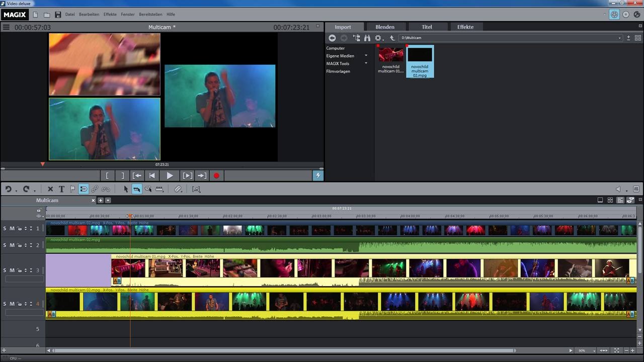Image resolution: width=644 pixels, height=362 pixels.
Task: Click the binoculars search icon in Import
Action: (367, 38)
